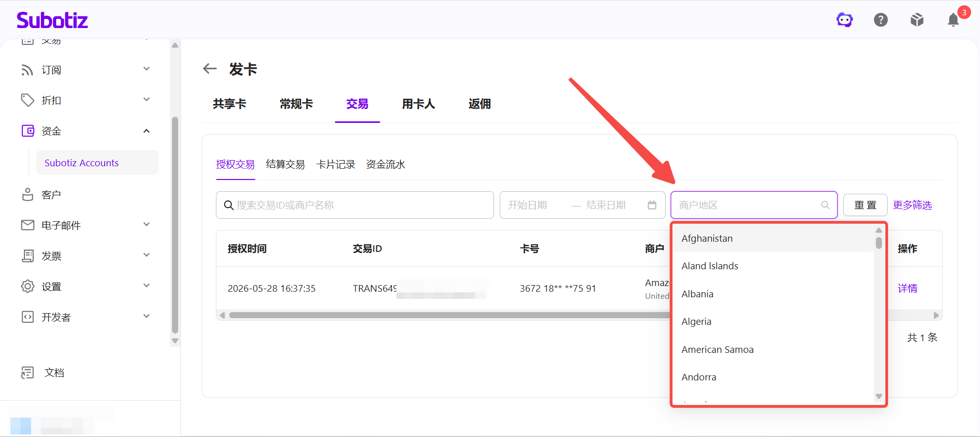980x437 pixels.
Task: Expand the 发票 menu chevron
Action: [x=146, y=255]
